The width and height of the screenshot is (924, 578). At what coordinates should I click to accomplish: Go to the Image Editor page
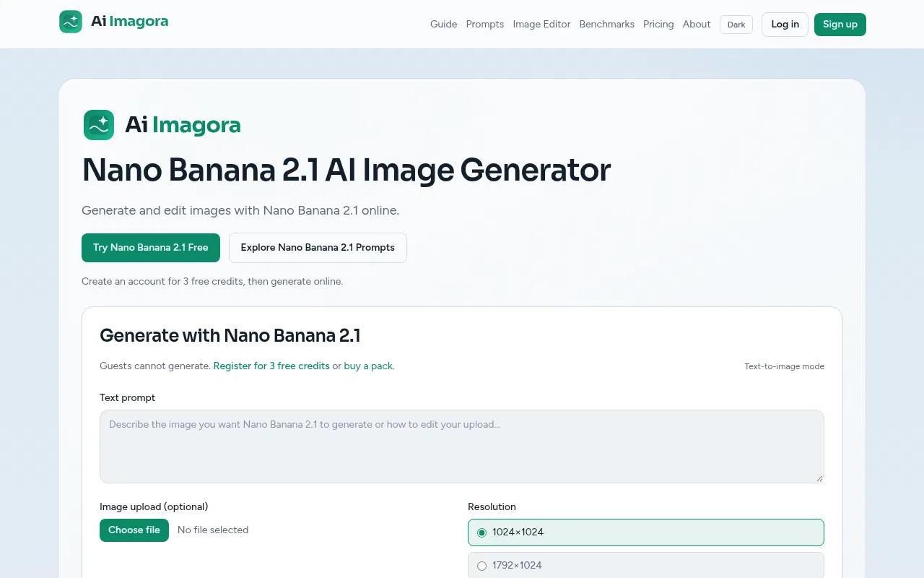(x=542, y=25)
